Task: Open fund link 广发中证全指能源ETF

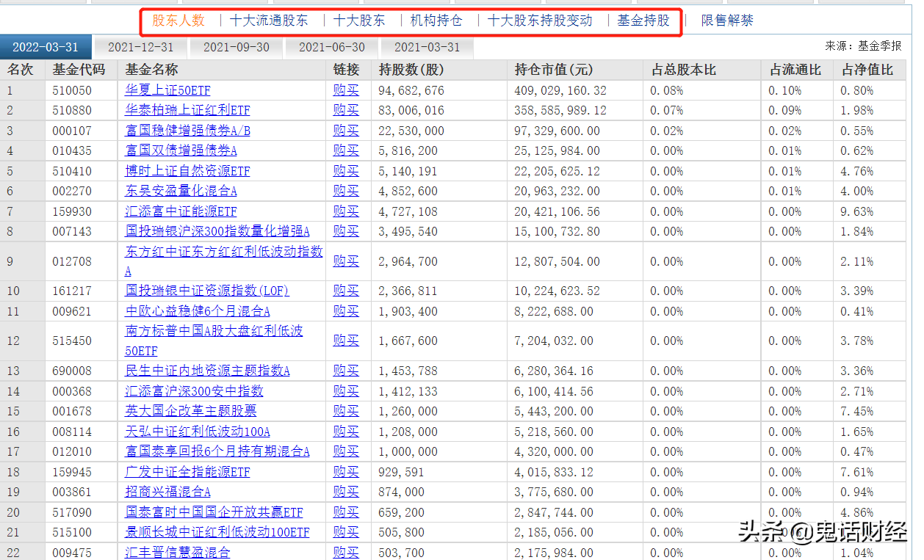Action: point(187,472)
